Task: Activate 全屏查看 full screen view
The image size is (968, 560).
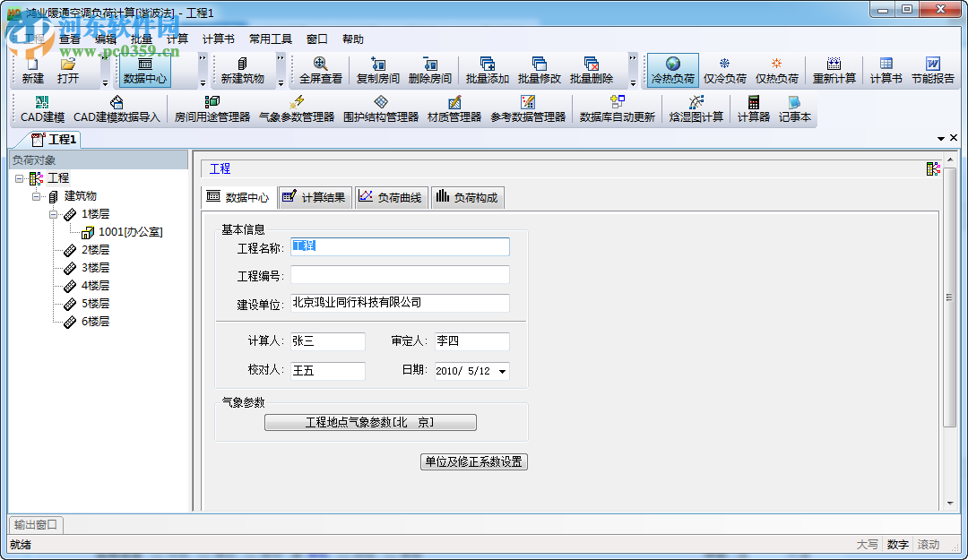Action: point(320,71)
